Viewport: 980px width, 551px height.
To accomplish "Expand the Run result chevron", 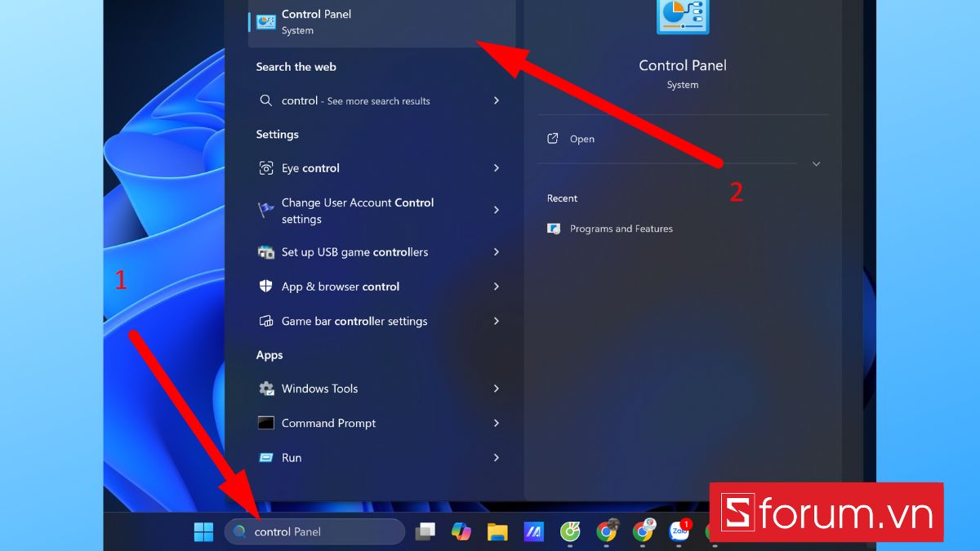I will point(497,458).
